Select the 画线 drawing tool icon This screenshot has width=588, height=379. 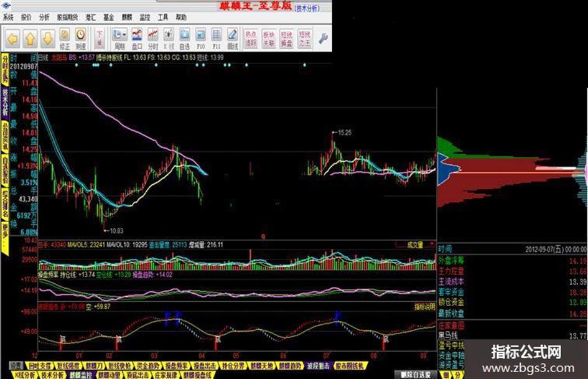[233, 39]
